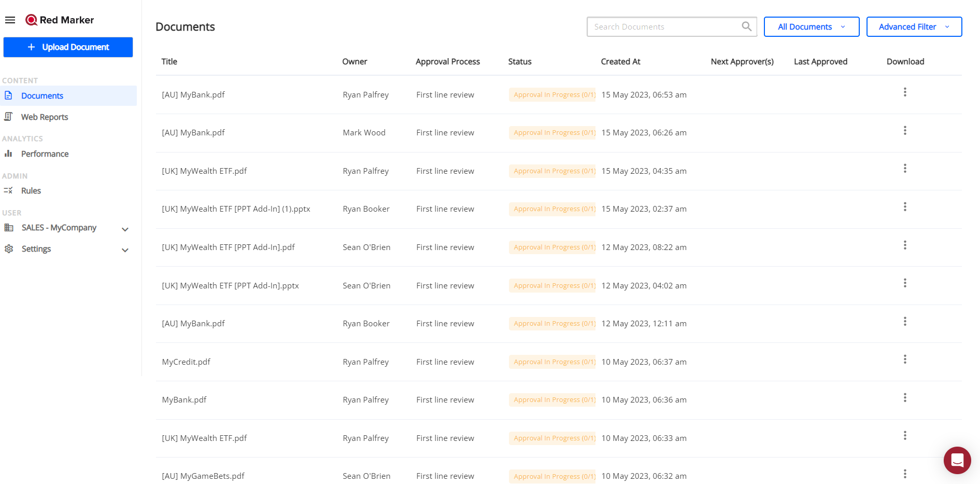980x484 pixels.
Task: Click the Upload Document button
Action: [x=68, y=47]
